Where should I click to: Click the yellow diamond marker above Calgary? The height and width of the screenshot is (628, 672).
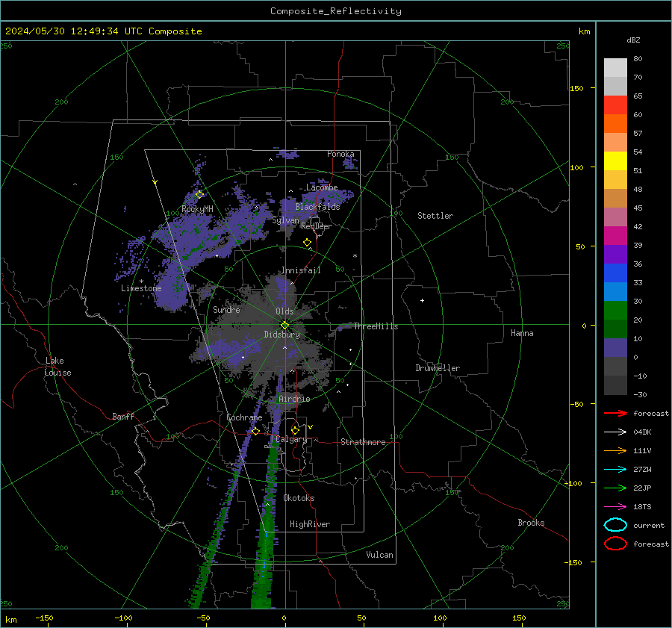pyautogui.click(x=295, y=430)
